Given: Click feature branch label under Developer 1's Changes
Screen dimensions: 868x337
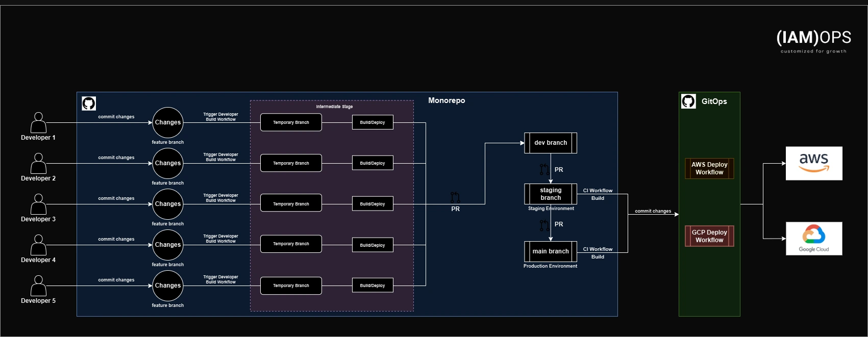Looking at the screenshot, I should click(168, 142).
